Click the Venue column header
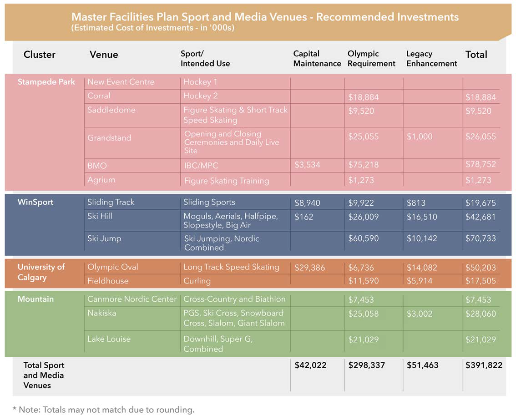The width and height of the screenshot is (516, 420). 104,55
